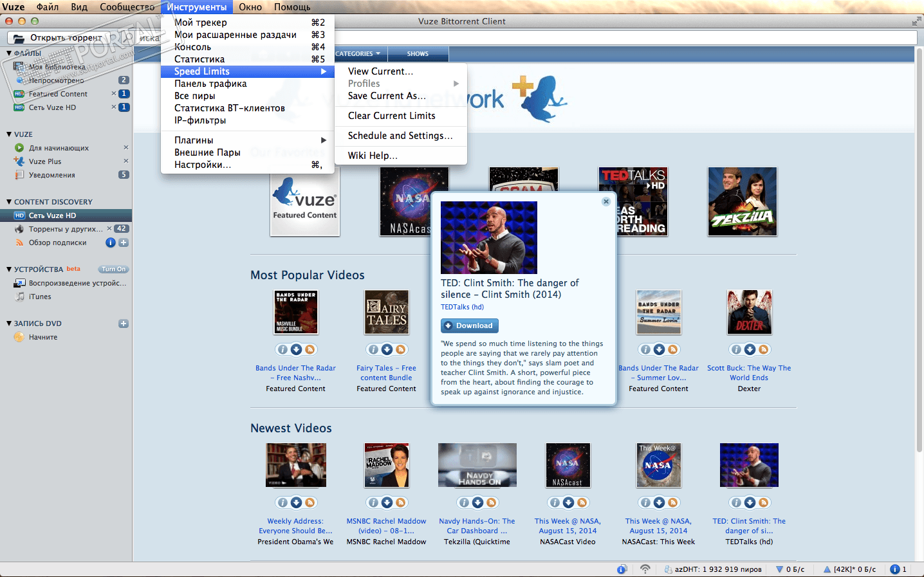The height and width of the screenshot is (577, 924).
Task: Click download icon under Fairy Tales video
Action: (387, 349)
